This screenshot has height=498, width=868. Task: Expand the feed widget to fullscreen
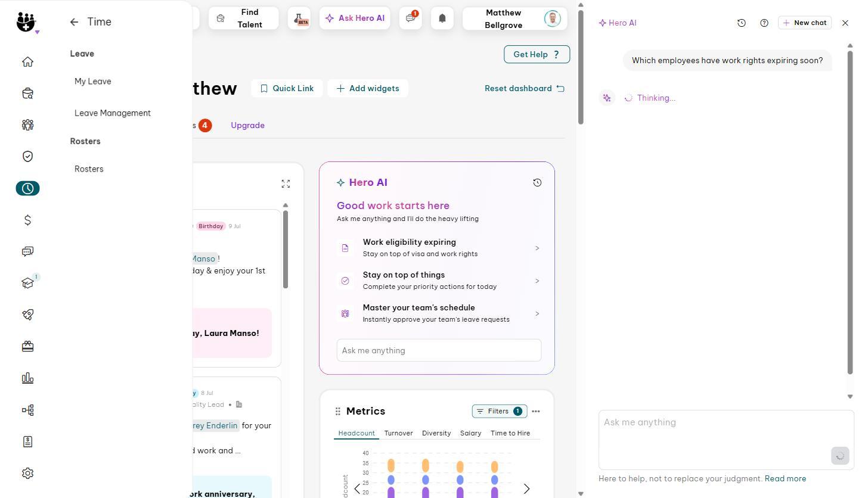(x=286, y=184)
